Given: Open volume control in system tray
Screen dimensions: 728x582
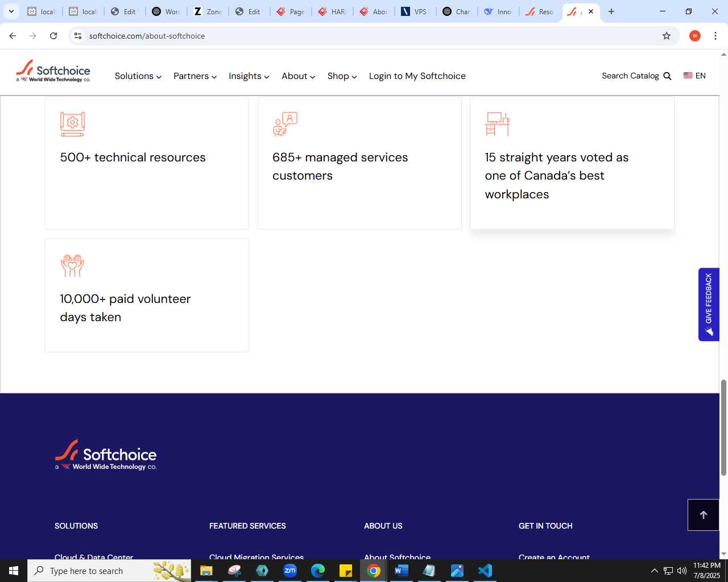Looking at the screenshot, I should coord(682,571).
